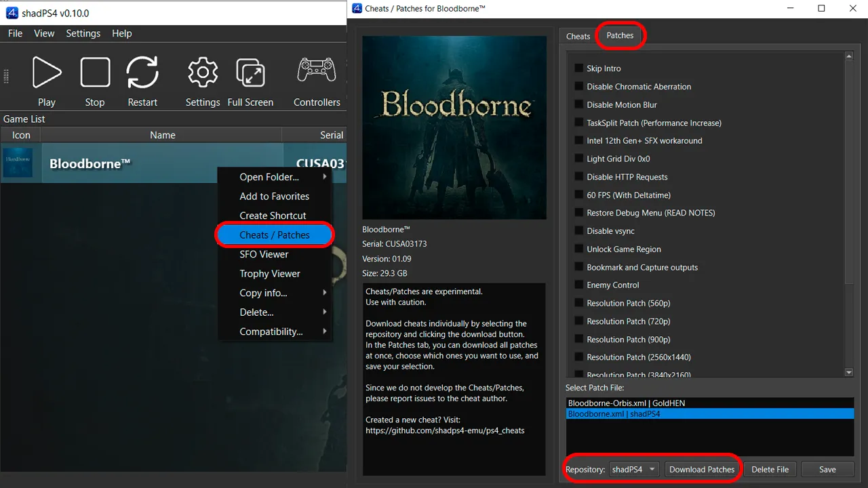The image size is (868, 488).
Task: Check Resolution Patch (900p)
Action: click(x=579, y=339)
